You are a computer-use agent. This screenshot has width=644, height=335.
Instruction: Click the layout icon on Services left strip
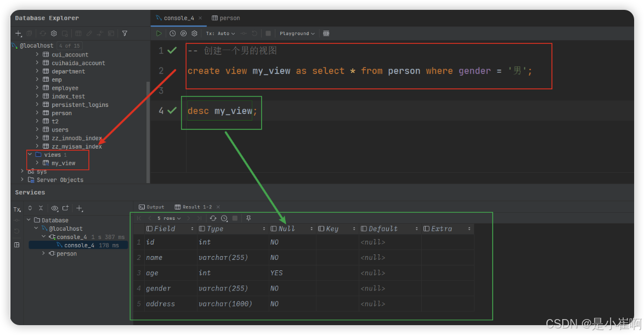[17, 245]
